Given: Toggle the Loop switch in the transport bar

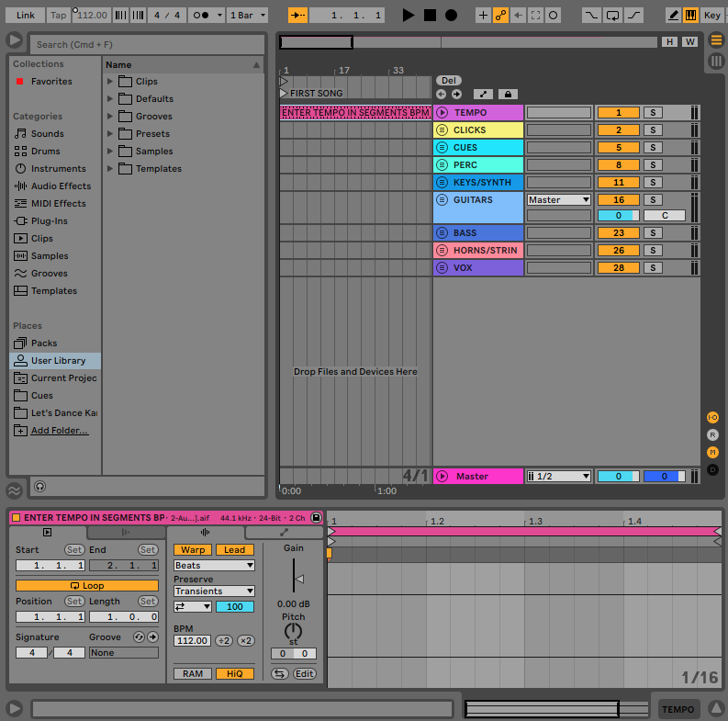Looking at the screenshot, I should [612, 16].
